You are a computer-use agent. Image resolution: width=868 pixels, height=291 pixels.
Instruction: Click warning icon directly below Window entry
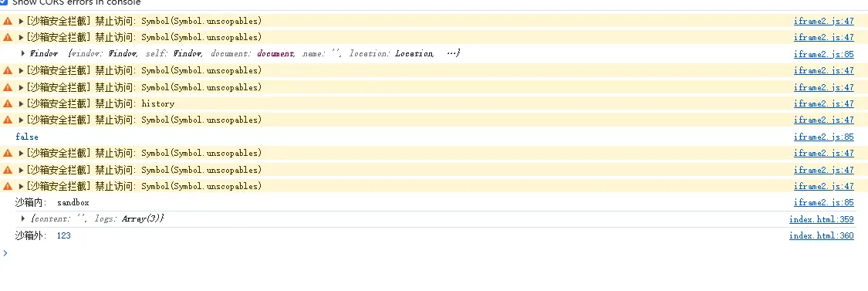pos(8,70)
